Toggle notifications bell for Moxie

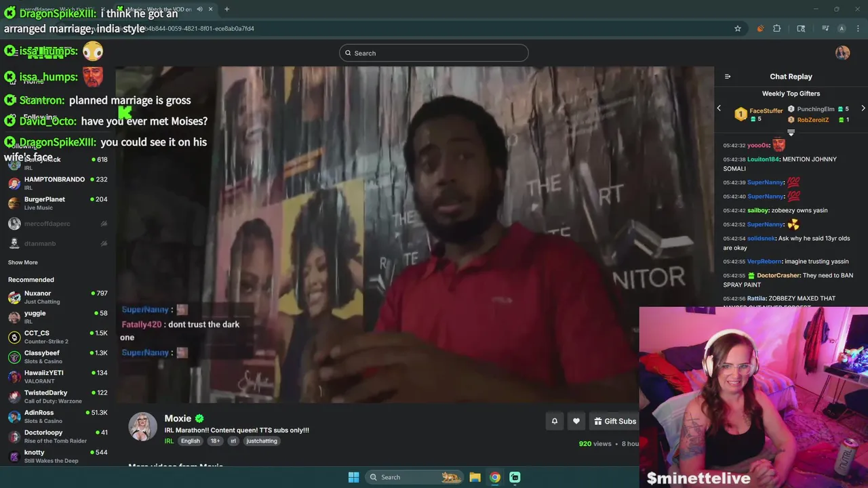(x=554, y=421)
